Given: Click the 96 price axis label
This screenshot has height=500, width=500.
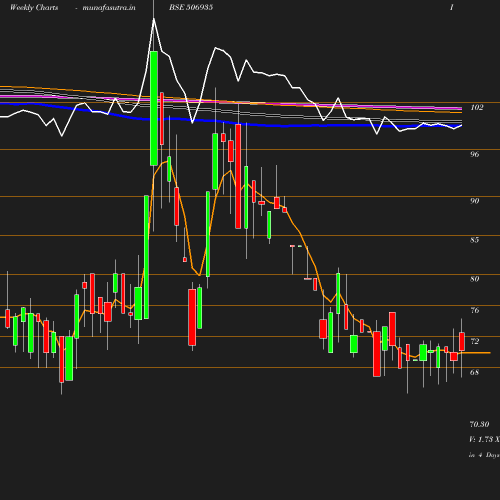Looking at the screenshot, I should pyautogui.click(x=474, y=154).
